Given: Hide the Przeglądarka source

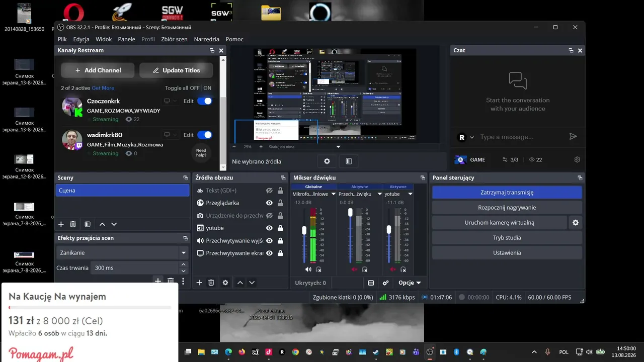Looking at the screenshot, I should [269, 203].
